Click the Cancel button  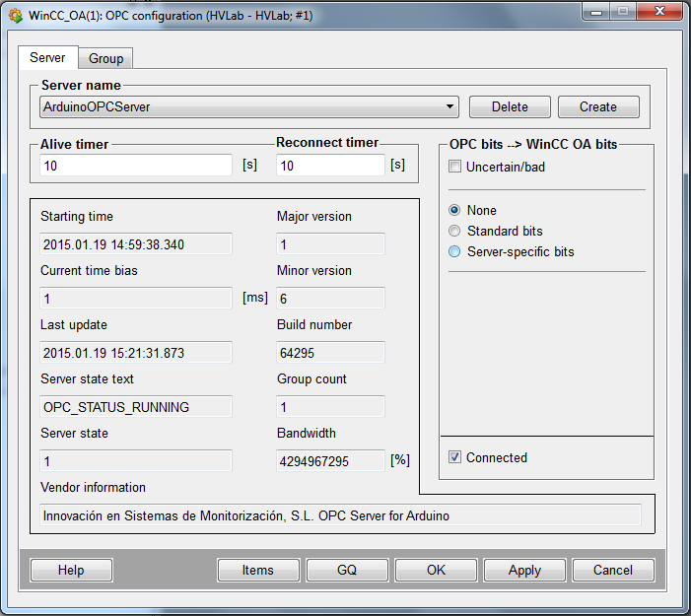click(x=613, y=571)
